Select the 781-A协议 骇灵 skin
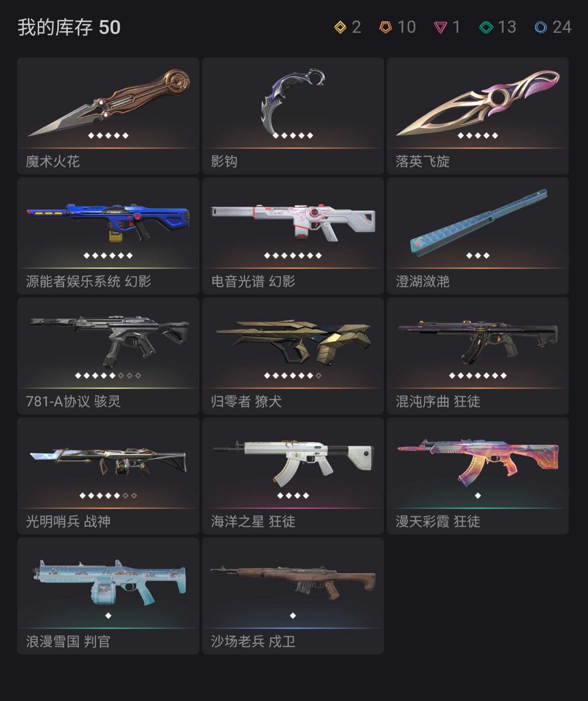The height and width of the screenshot is (701, 588). point(108,356)
